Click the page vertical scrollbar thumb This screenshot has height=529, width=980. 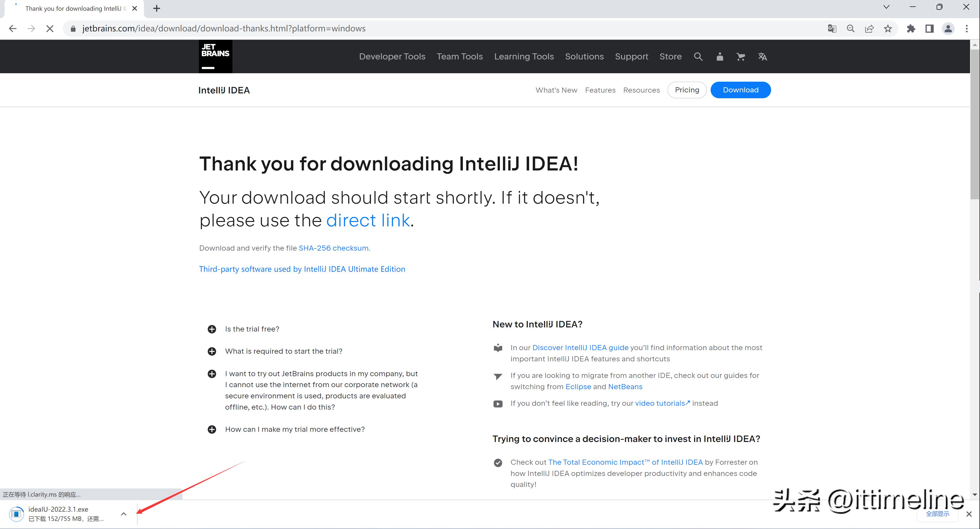pos(975,124)
